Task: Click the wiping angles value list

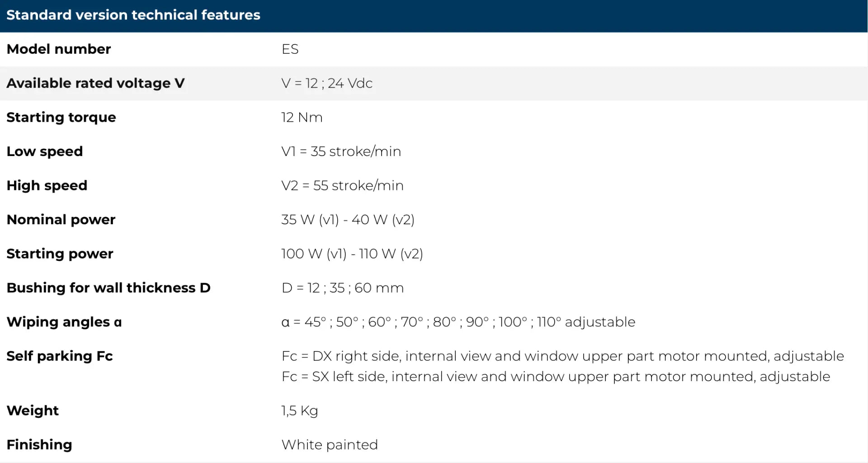Action: pyautogui.click(x=458, y=322)
